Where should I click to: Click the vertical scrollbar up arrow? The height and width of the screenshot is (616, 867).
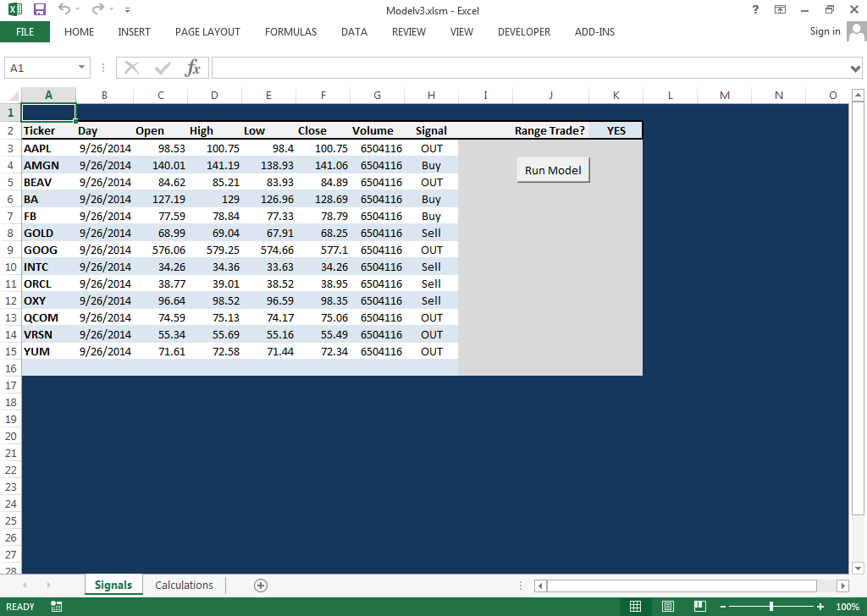click(858, 95)
